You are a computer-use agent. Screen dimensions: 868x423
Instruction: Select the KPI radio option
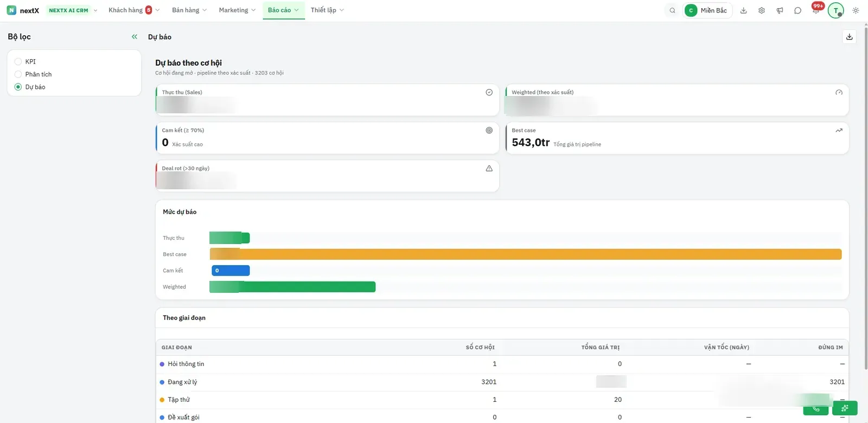coord(18,62)
